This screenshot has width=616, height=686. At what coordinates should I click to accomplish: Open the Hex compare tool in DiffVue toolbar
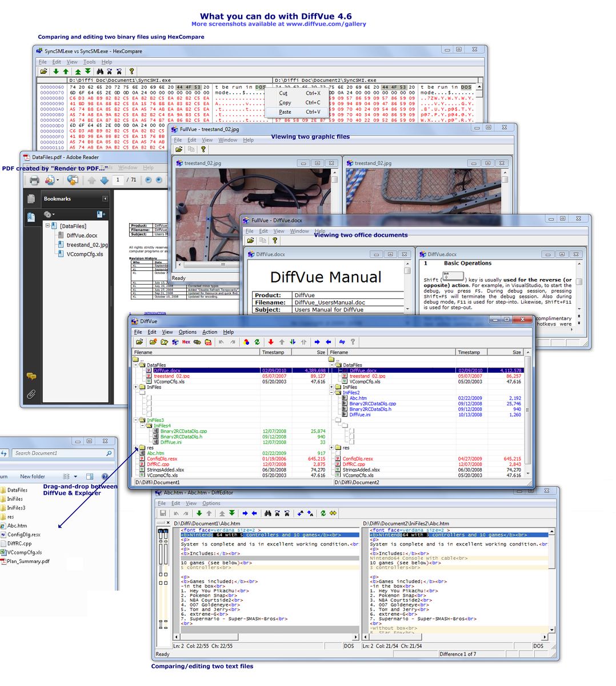tap(186, 342)
